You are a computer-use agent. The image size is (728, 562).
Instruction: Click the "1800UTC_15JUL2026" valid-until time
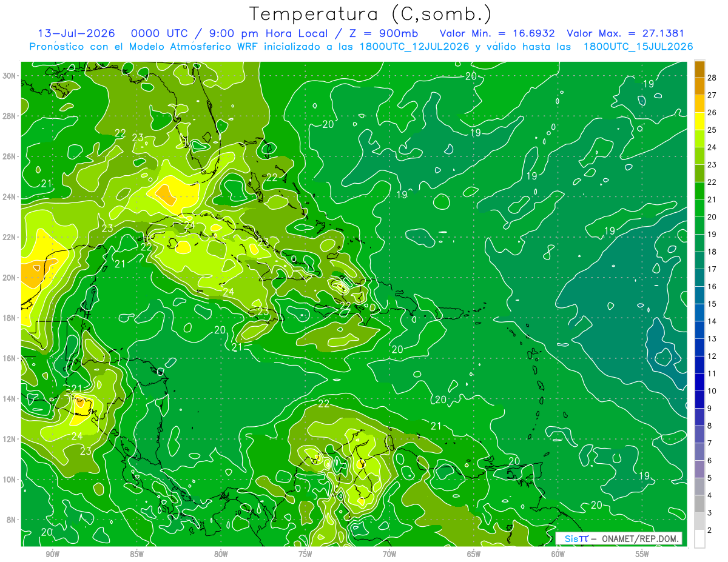click(x=638, y=47)
